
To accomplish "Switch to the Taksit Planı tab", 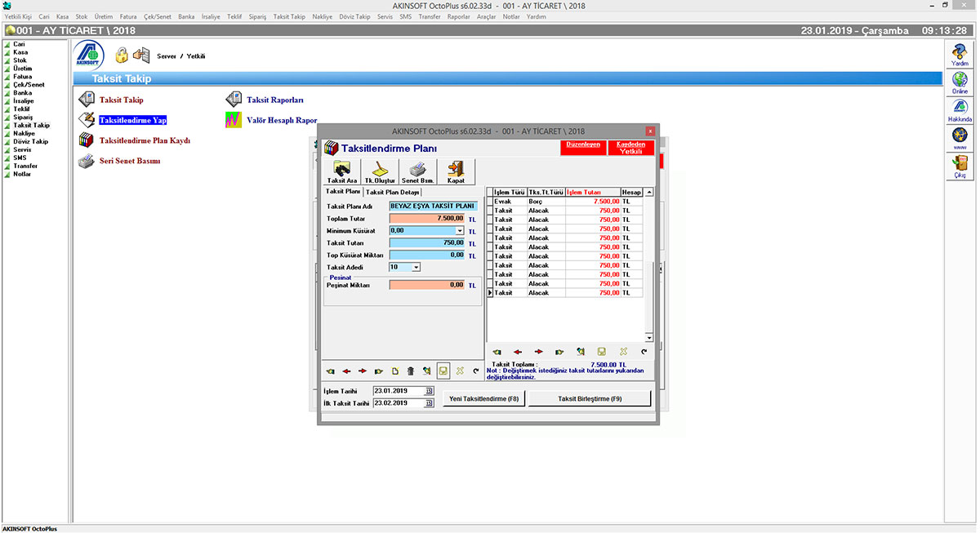I will 343,191.
